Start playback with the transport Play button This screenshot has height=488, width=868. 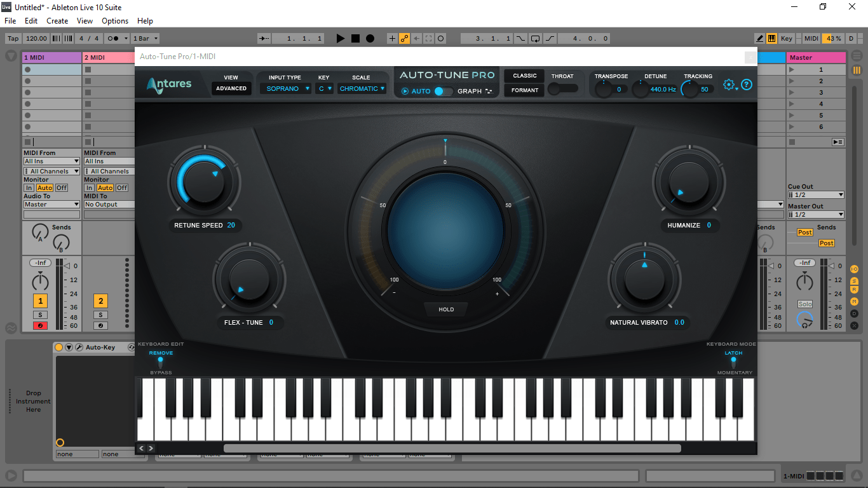(x=341, y=39)
